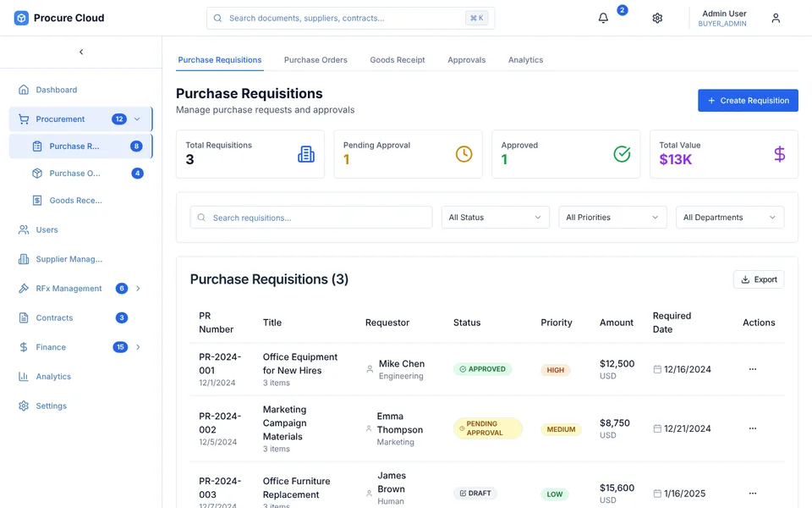The width and height of the screenshot is (812, 508).
Task: Click the PENDING APPROVAL status badge
Action: (x=487, y=428)
